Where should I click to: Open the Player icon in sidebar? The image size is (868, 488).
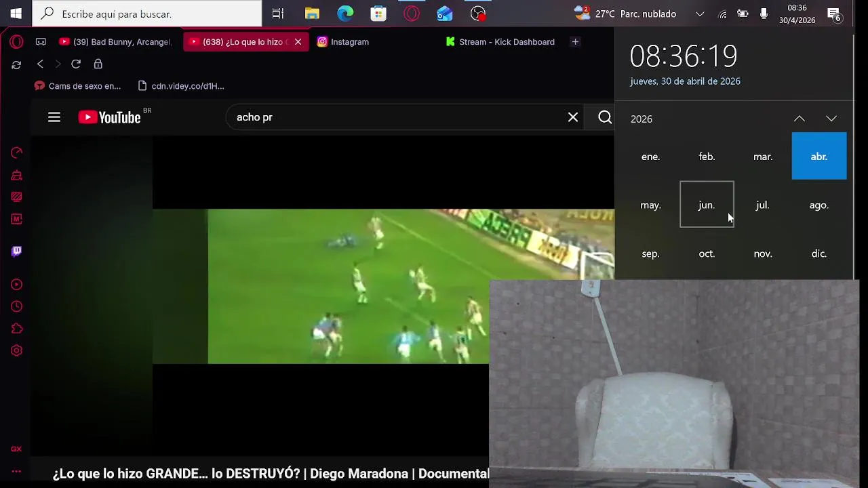(x=17, y=285)
